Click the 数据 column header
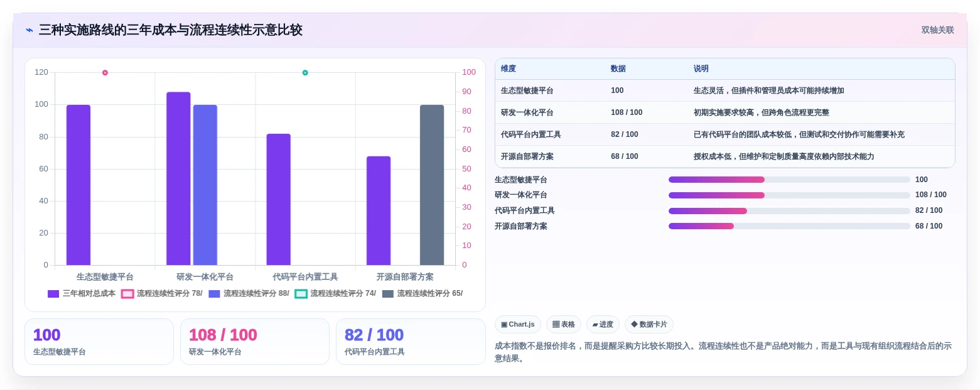The height and width of the screenshot is (390, 980). point(618,68)
